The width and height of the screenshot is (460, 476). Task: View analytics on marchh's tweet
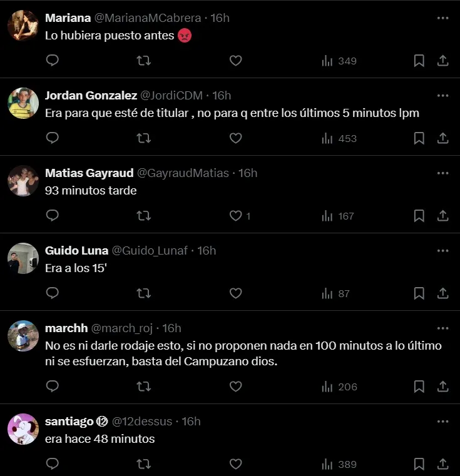(x=339, y=387)
